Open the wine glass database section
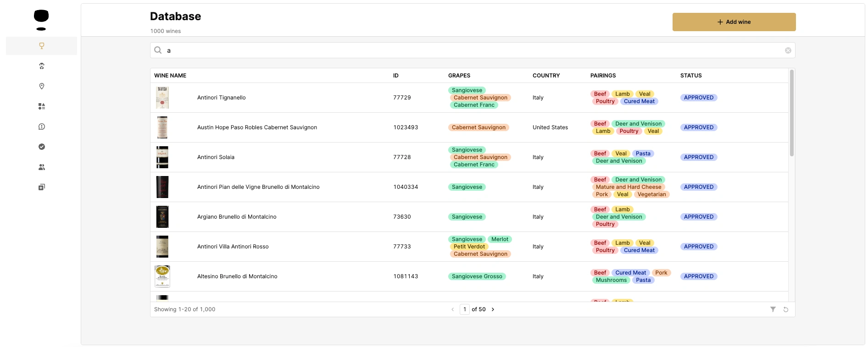Image resolution: width=868 pixels, height=347 pixels. click(42, 46)
